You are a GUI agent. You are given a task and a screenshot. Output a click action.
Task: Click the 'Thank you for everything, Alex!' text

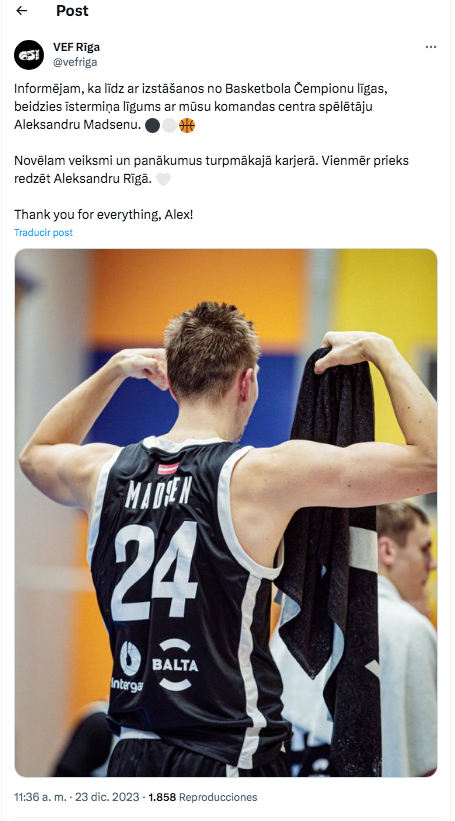click(x=104, y=215)
